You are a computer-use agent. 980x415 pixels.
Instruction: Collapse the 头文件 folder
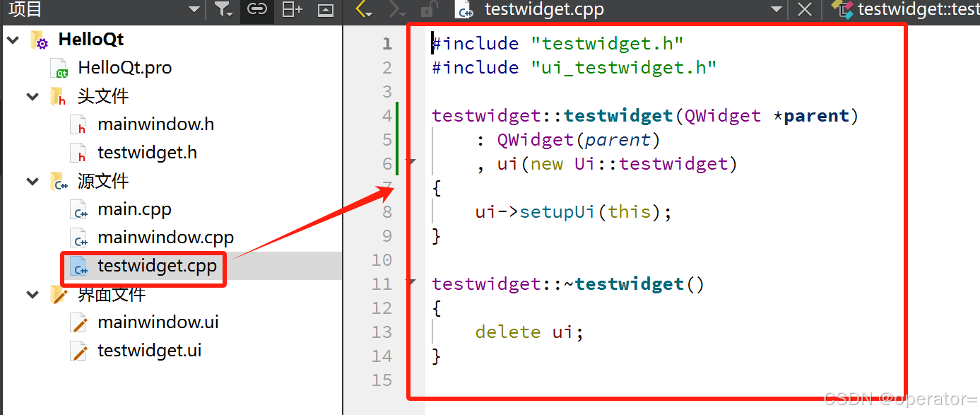33,97
